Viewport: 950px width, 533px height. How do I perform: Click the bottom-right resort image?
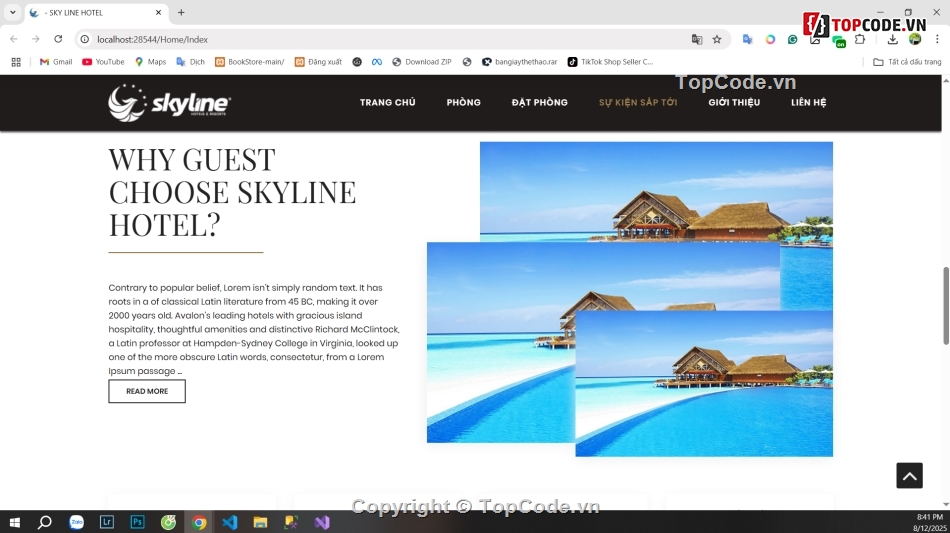click(704, 383)
